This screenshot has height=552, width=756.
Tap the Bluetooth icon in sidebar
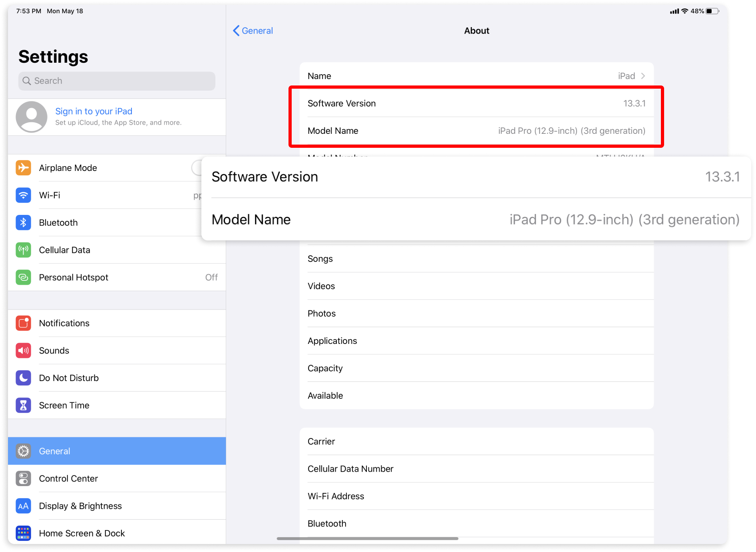point(24,222)
